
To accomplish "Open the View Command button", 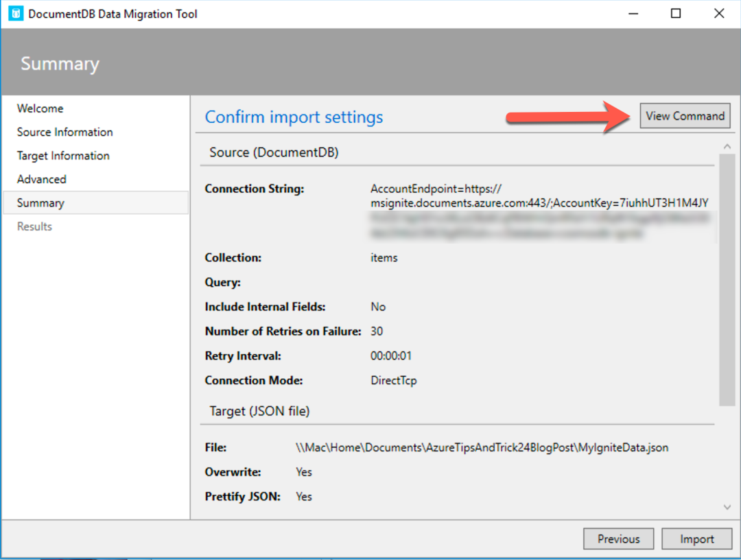I will pyautogui.click(x=685, y=116).
